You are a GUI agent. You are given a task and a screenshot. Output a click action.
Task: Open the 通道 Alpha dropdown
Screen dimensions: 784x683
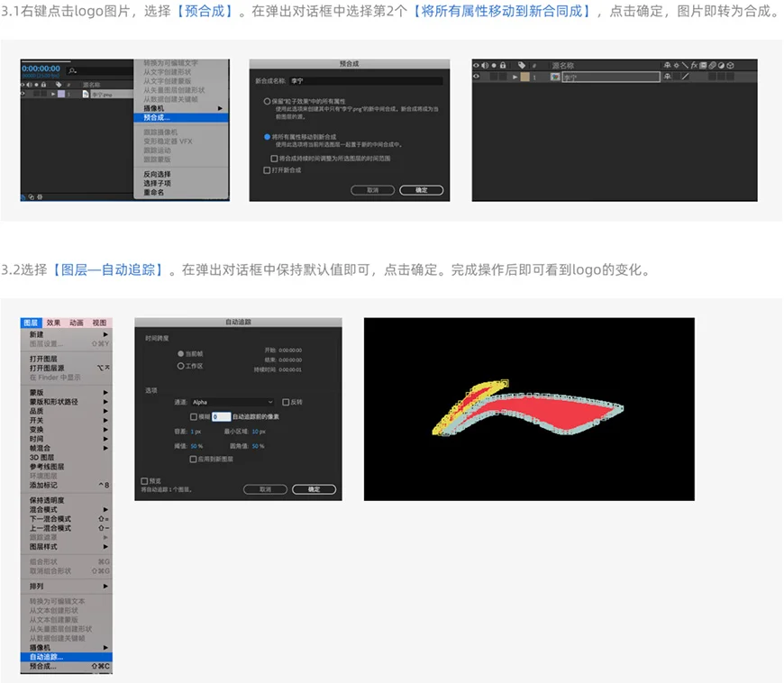pos(232,402)
